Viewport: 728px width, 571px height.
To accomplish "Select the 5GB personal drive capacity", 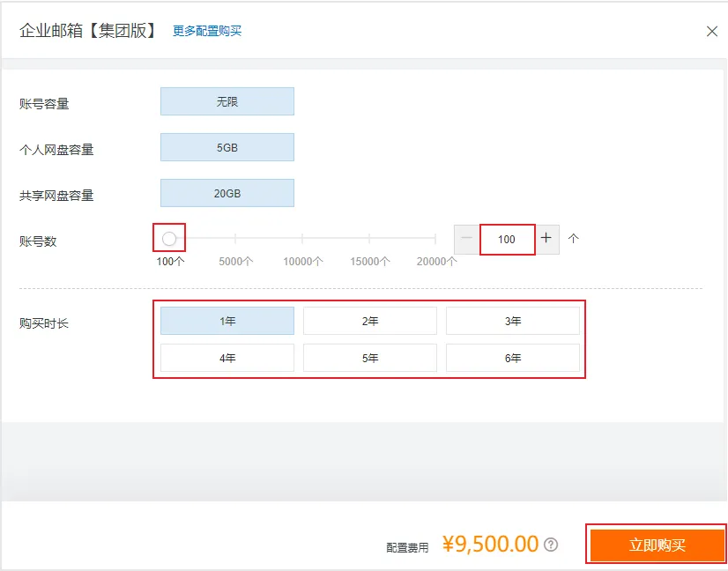I will point(227,147).
